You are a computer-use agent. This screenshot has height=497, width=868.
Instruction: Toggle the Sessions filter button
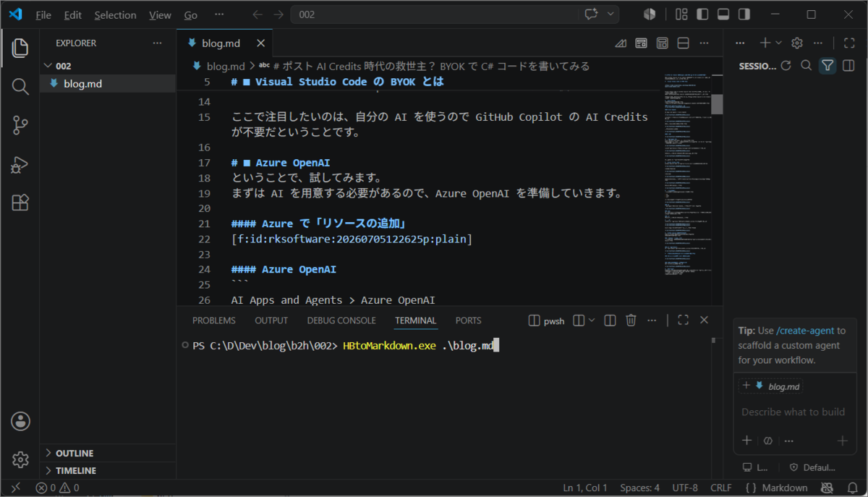point(827,66)
